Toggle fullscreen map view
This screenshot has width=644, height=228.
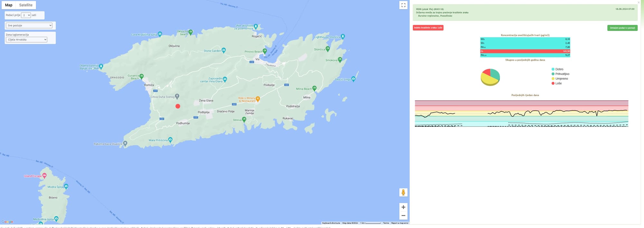403,5
